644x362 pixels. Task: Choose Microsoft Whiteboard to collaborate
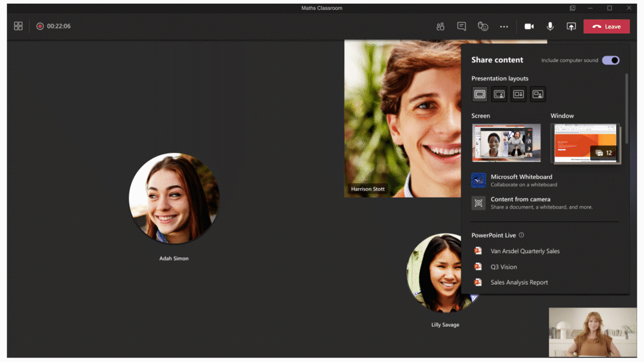pyautogui.click(x=521, y=180)
